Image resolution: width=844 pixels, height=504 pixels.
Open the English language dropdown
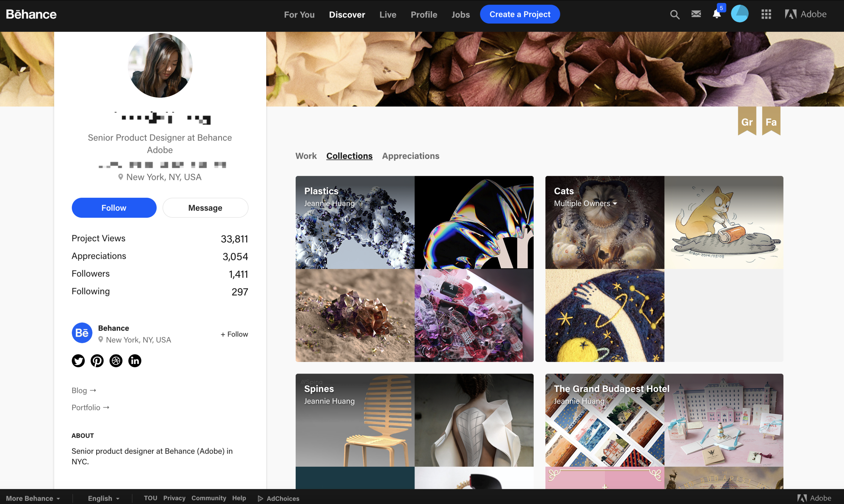(x=104, y=498)
